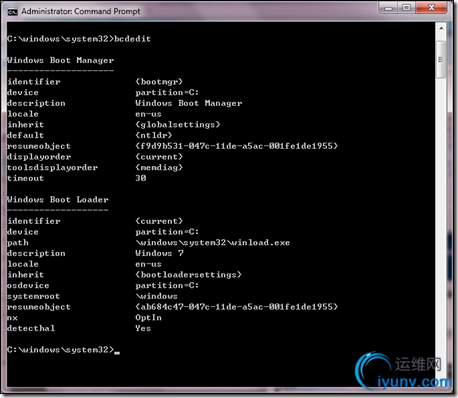Click the '{bootmgr}' identifier value
This screenshot has height=398, width=458.
point(159,82)
